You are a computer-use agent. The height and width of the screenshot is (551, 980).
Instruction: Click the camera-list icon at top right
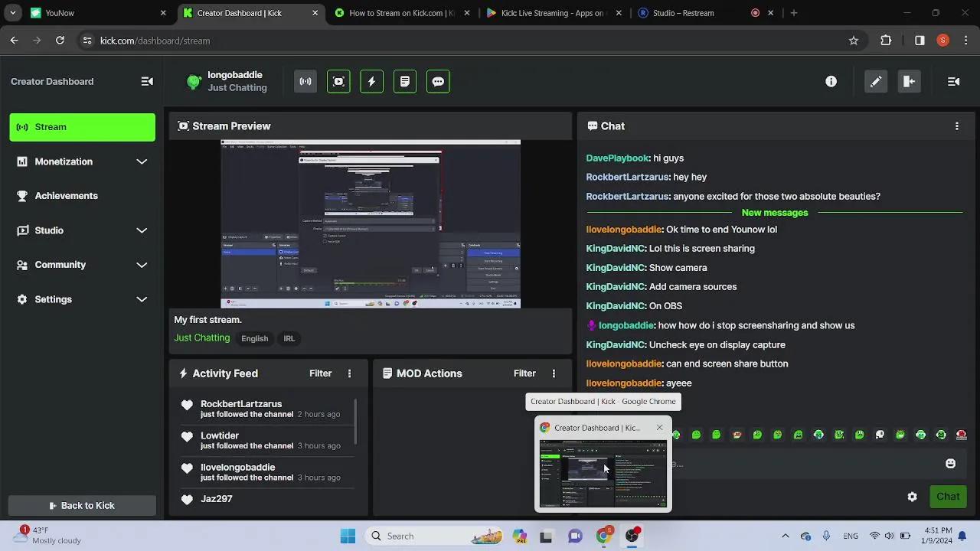953,81
